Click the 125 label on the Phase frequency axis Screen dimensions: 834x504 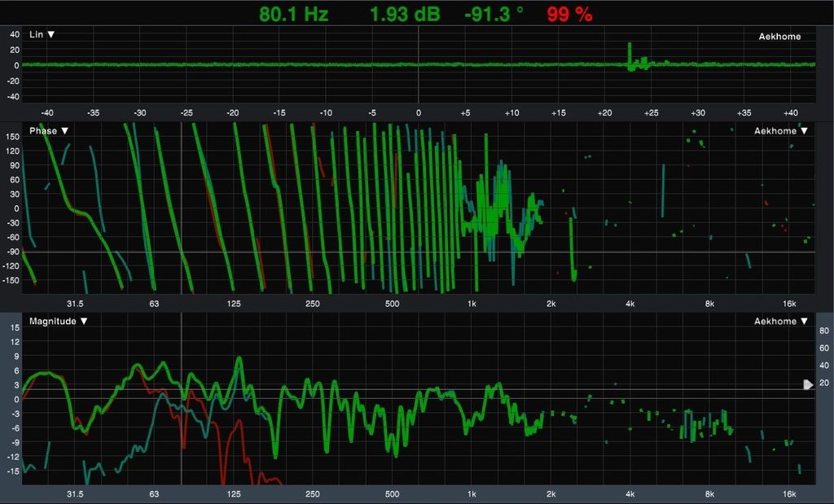(234, 304)
